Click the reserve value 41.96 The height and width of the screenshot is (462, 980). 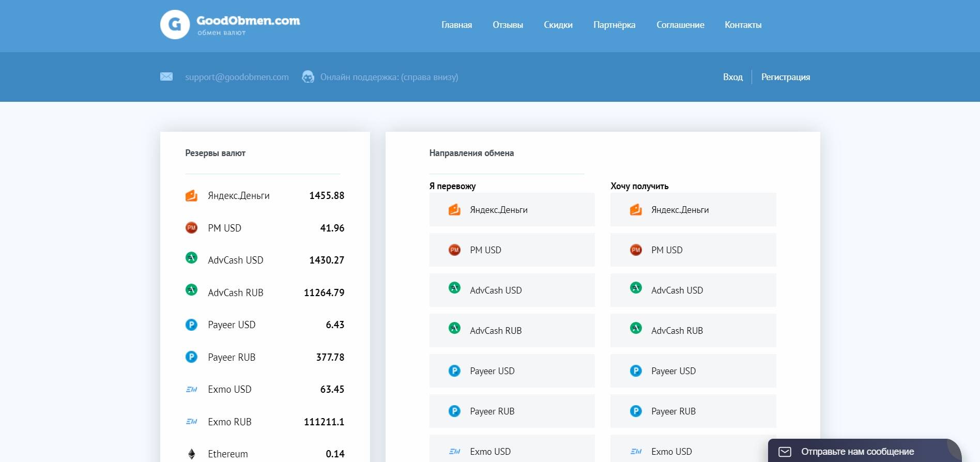332,228
